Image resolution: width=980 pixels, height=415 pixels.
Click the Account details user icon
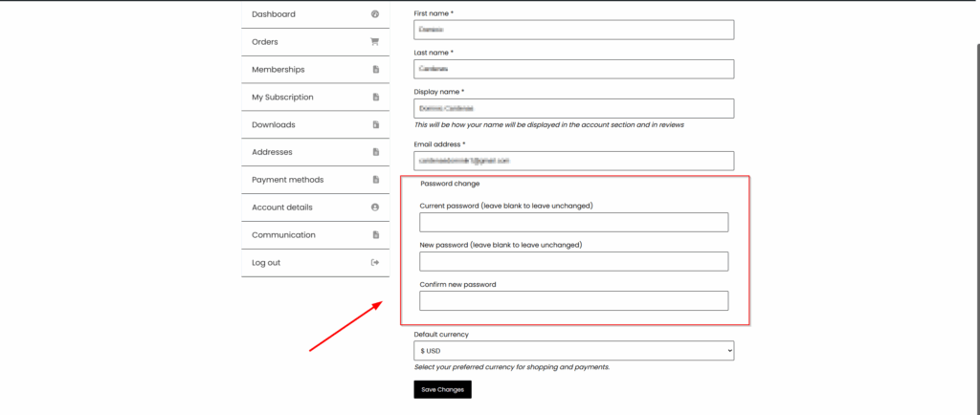375,207
